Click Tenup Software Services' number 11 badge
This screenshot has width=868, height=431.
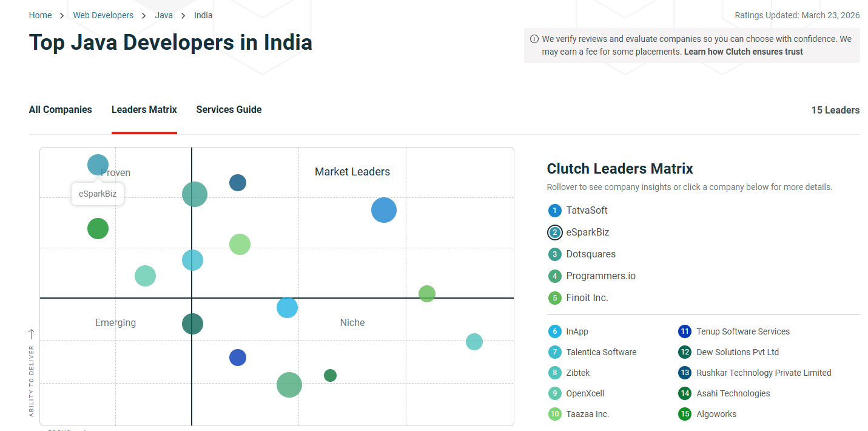pyautogui.click(x=685, y=331)
